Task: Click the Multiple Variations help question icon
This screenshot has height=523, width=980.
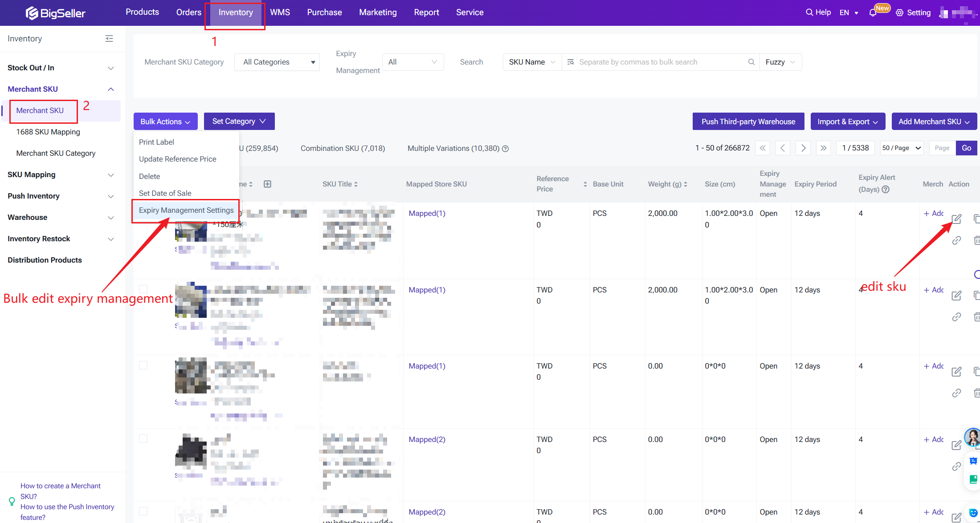Action: (x=506, y=149)
